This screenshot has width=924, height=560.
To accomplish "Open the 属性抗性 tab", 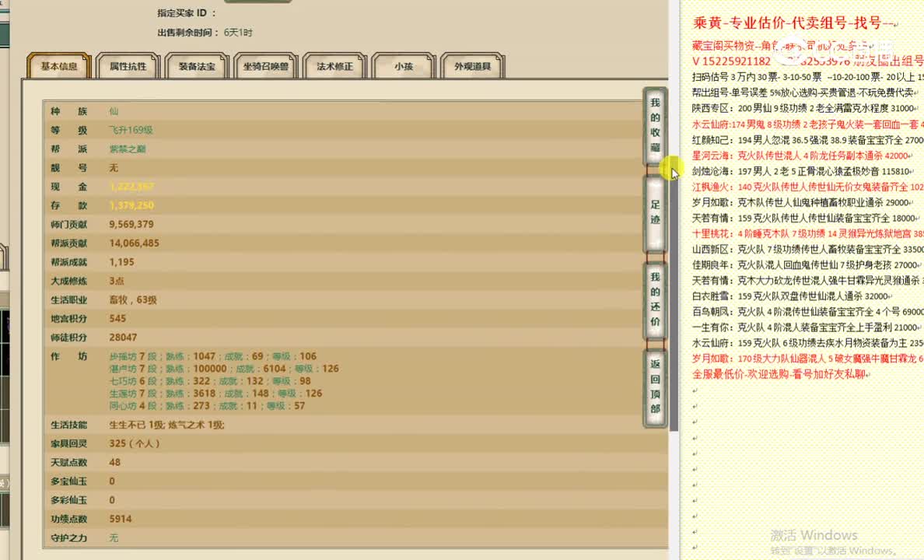I will pyautogui.click(x=128, y=66).
